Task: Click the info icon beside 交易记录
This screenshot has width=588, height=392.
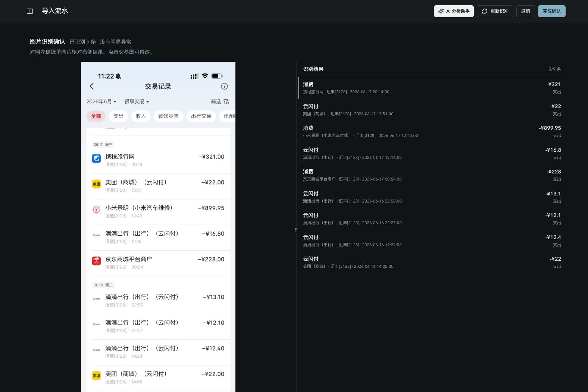Action: [224, 86]
